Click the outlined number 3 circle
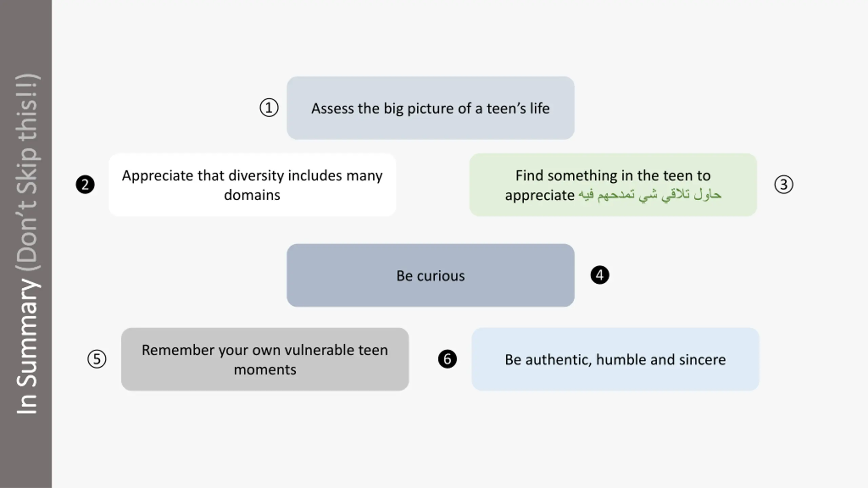This screenshot has height=488, width=868. click(x=784, y=184)
